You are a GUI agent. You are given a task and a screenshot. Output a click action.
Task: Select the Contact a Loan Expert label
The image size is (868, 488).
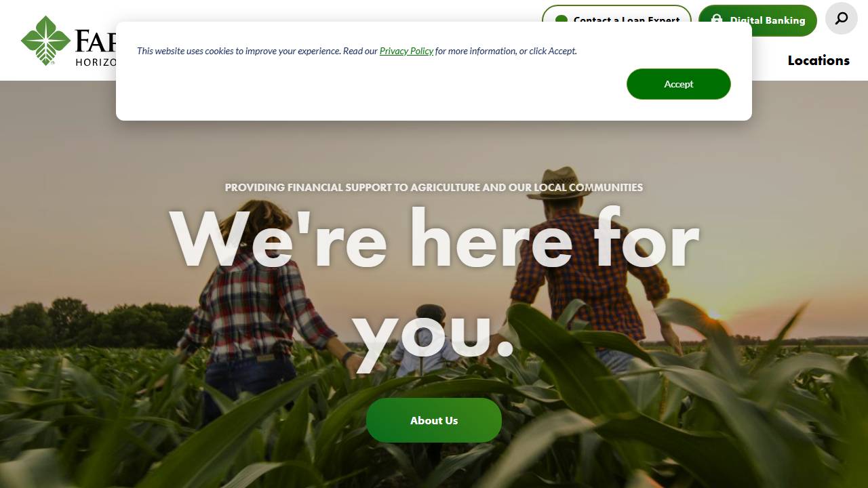pyautogui.click(x=627, y=20)
